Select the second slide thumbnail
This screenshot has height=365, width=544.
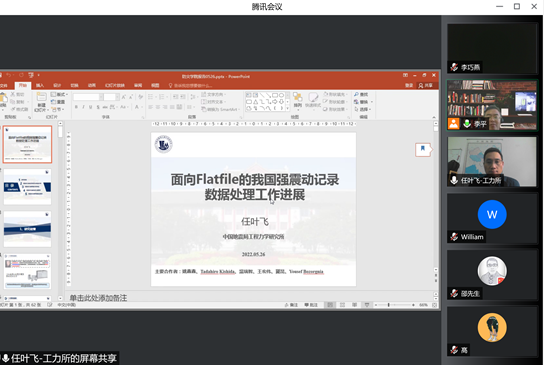[x=27, y=187]
